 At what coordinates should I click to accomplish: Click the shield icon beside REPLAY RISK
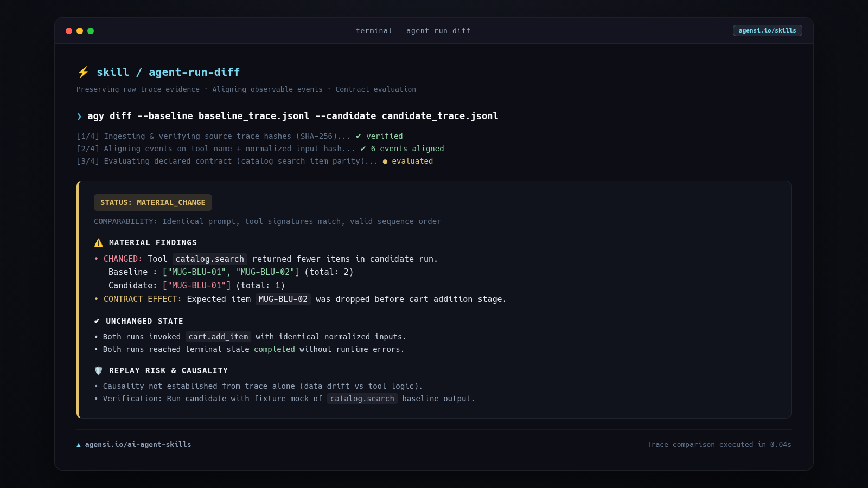click(98, 370)
